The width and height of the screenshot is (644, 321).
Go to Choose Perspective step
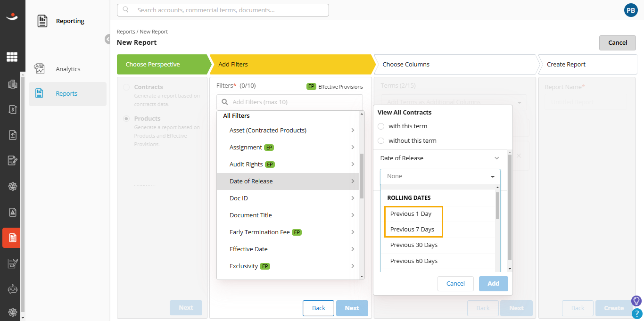tap(163, 65)
